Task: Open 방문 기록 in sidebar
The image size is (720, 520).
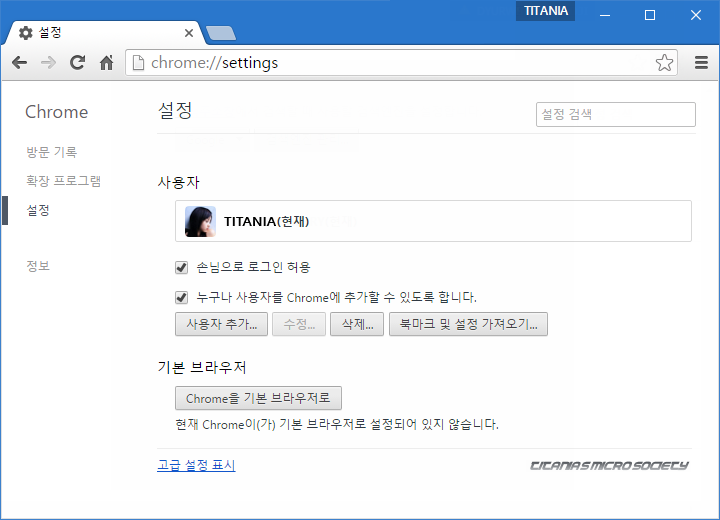Action: pos(51,152)
